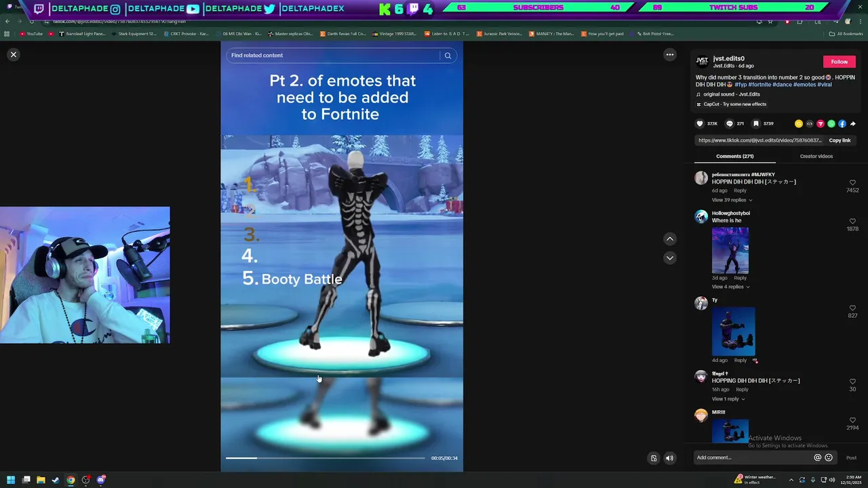Open the image in Ty's comment

pyautogui.click(x=733, y=331)
